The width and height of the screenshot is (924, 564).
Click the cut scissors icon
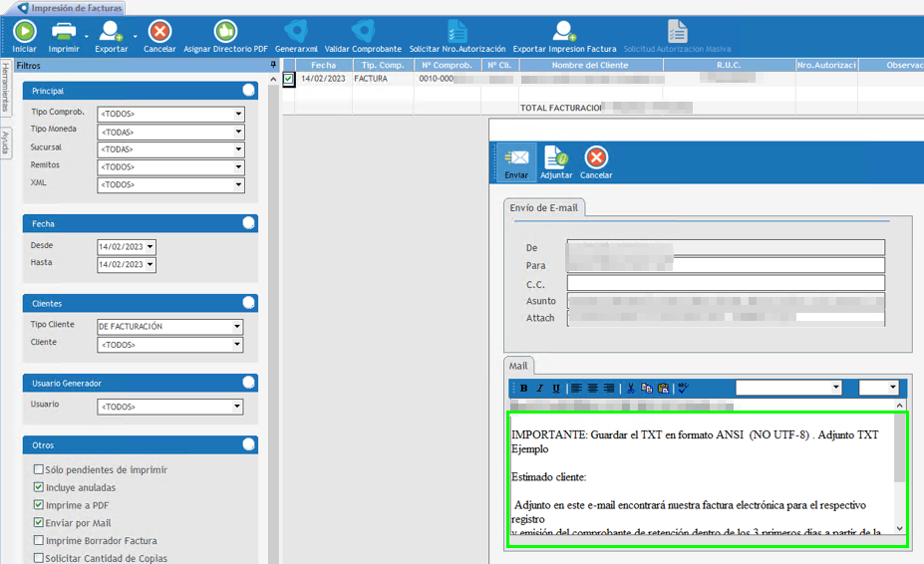click(x=631, y=388)
